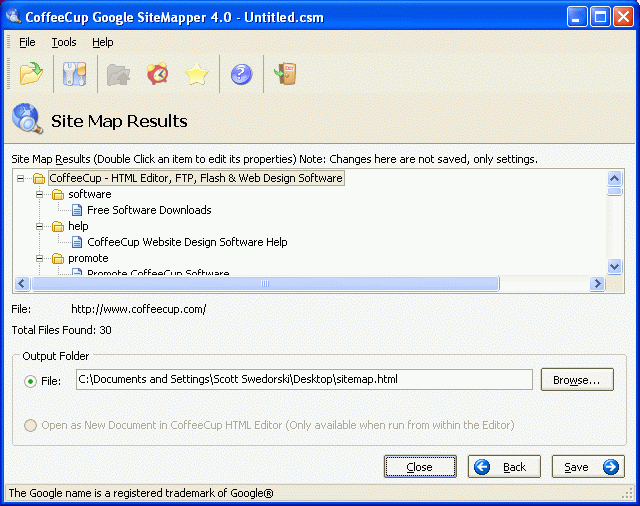640x506 pixels.
Task: Click the Browse... button
Action: point(577,380)
